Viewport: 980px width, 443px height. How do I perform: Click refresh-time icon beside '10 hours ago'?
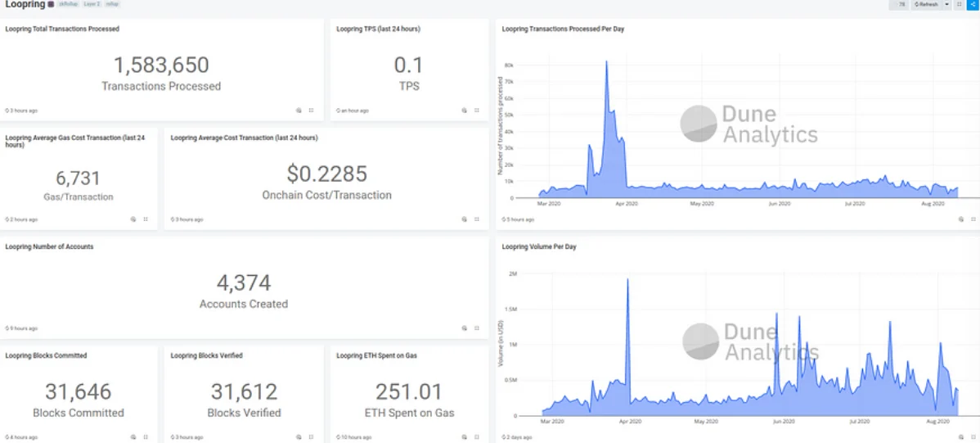338,436
